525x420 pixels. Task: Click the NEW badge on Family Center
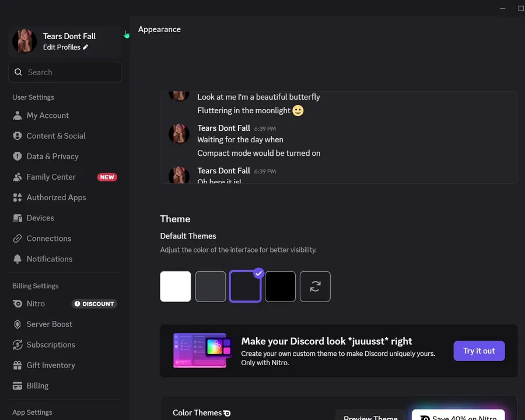coord(107,177)
